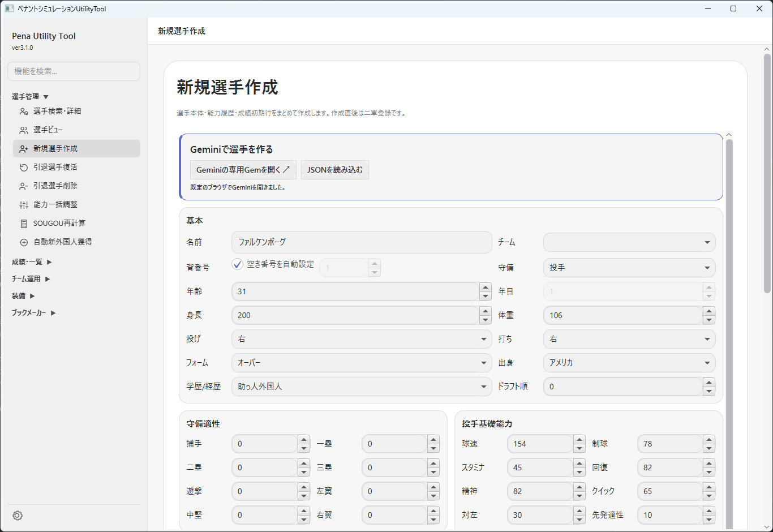The height and width of the screenshot is (532, 773).
Task: Click JSONを読み込む button
Action: pyautogui.click(x=335, y=170)
